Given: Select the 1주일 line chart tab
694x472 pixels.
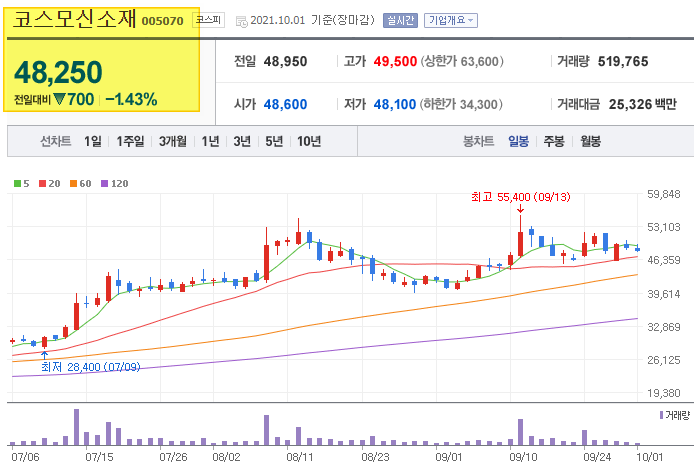Looking at the screenshot, I should pos(130,141).
